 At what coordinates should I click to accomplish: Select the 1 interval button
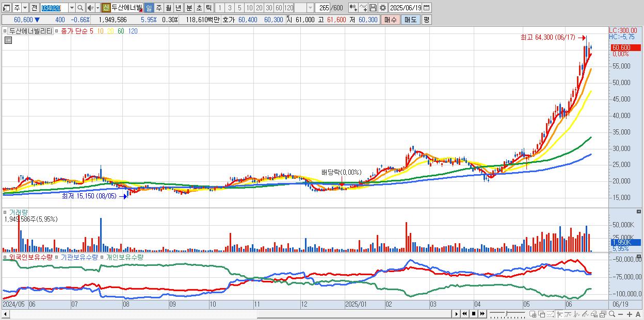tap(220, 8)
